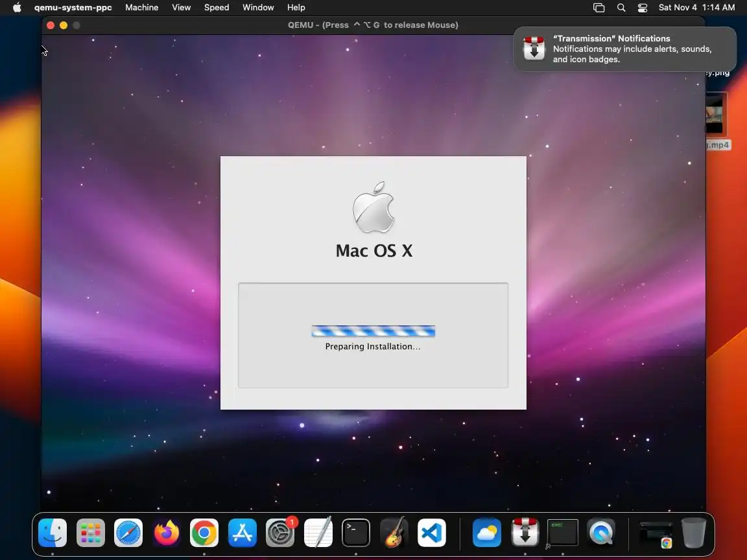This screenshot has height=560, width=747.
Task: Open Google Chrome in the Dock
Action: 204,532
